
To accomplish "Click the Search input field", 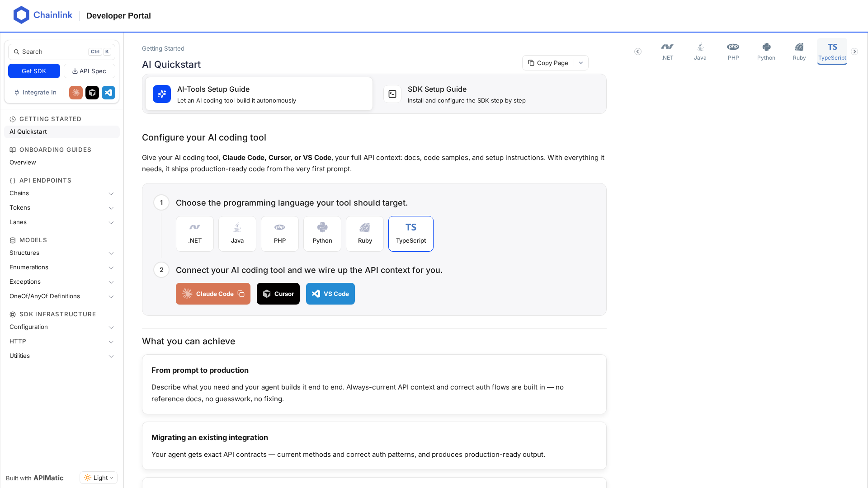I will (61, 52).
